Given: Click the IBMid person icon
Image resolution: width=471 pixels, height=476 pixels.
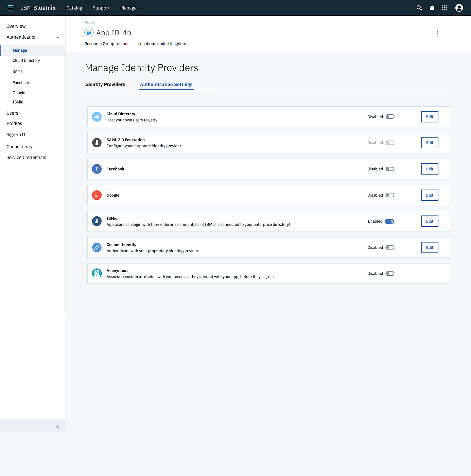Looking at the screenshot, I should (97, 221).
